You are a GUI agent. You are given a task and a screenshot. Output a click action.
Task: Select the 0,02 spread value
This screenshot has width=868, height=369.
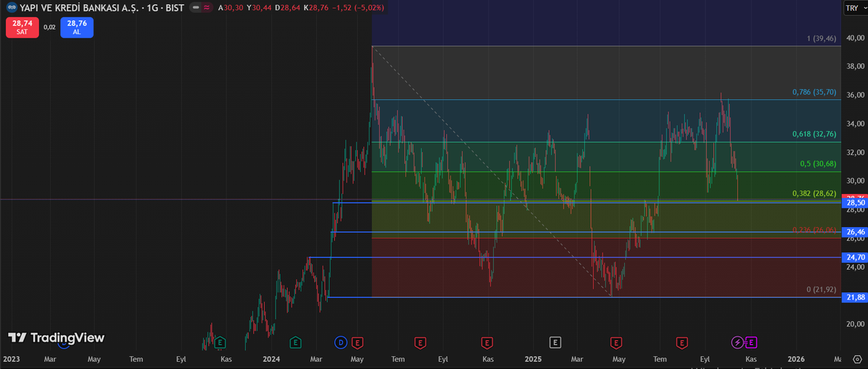click(49, 27)
